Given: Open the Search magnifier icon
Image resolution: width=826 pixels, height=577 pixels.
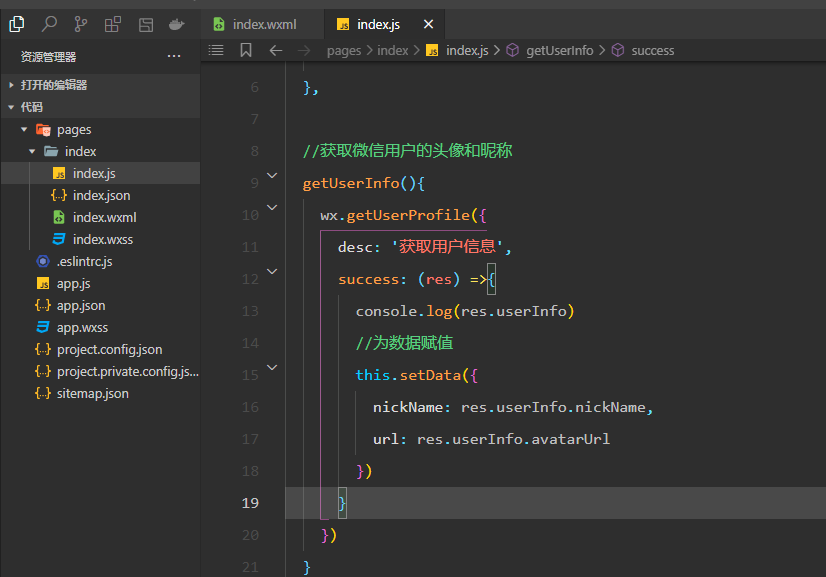Looking at the screenshot, I should pyautogui.click(x=49, y=24).
